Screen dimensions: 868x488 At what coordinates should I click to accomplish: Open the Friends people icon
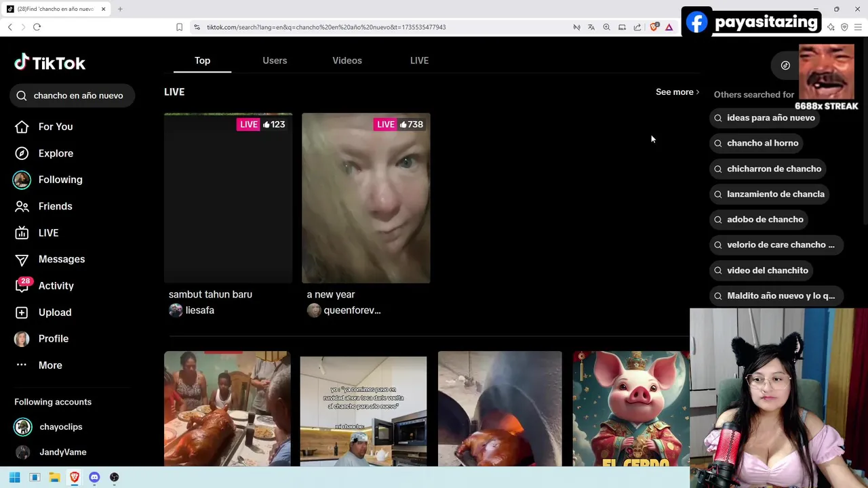tap(22, 206)
